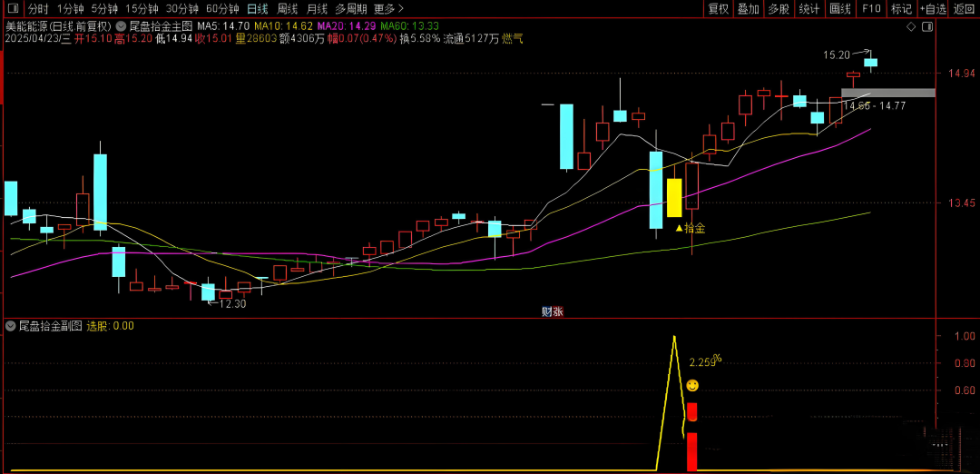Click the 拾金 triangle signal marker

click(679, 228)
